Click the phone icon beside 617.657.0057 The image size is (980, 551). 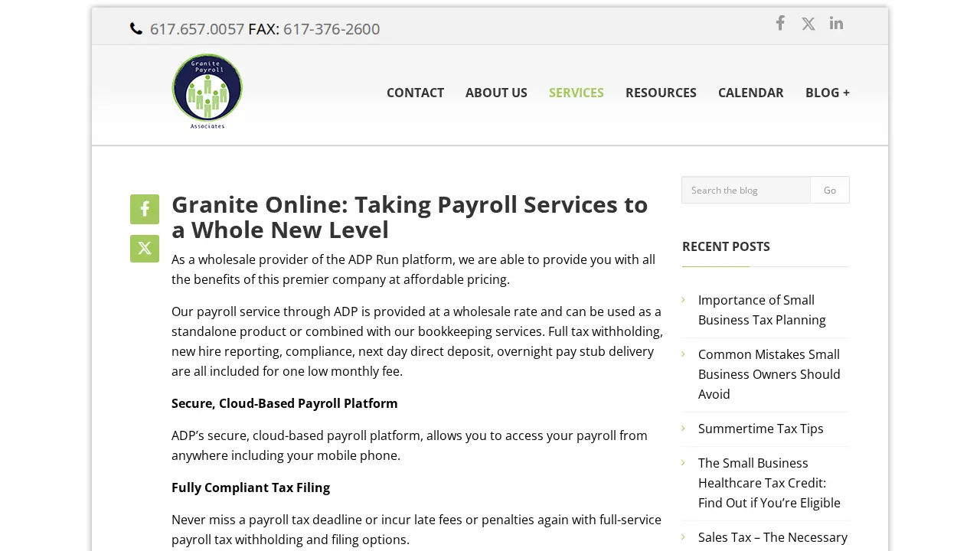[136, 29]
